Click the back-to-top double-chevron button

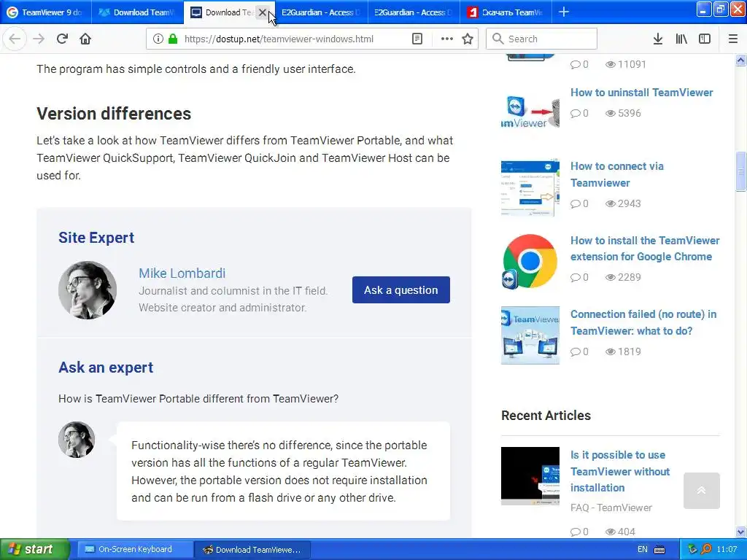pos(701,491)
